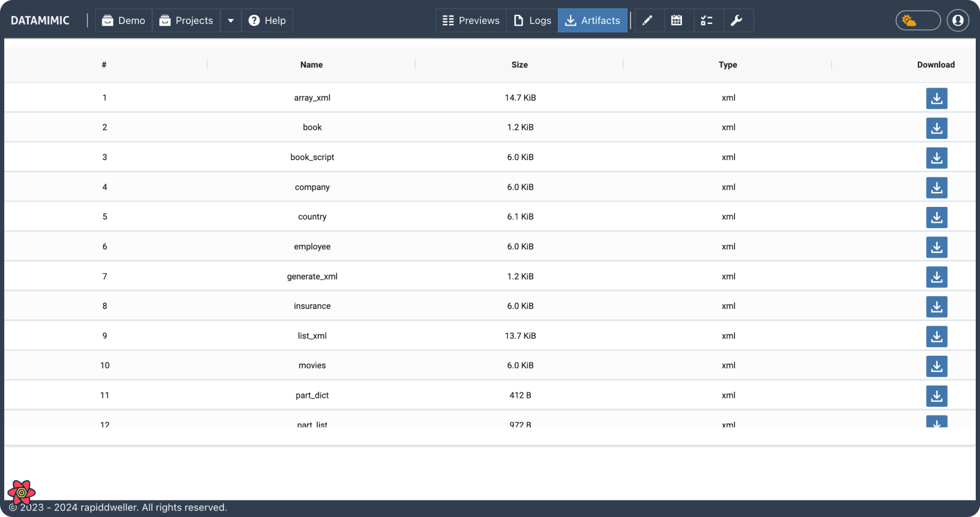Download the part_dict artifact
This screenshot has height=517, width=980.
pyautogui.click(x=936, y=396)
